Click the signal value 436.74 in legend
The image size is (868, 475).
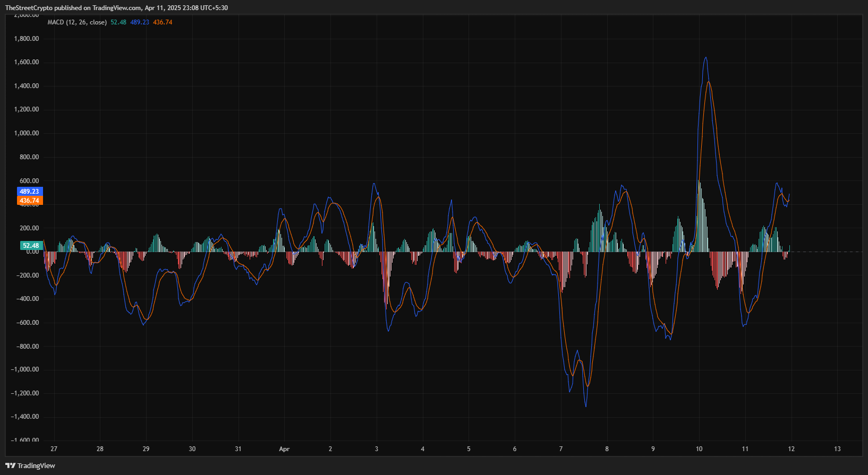coord(163,22)
